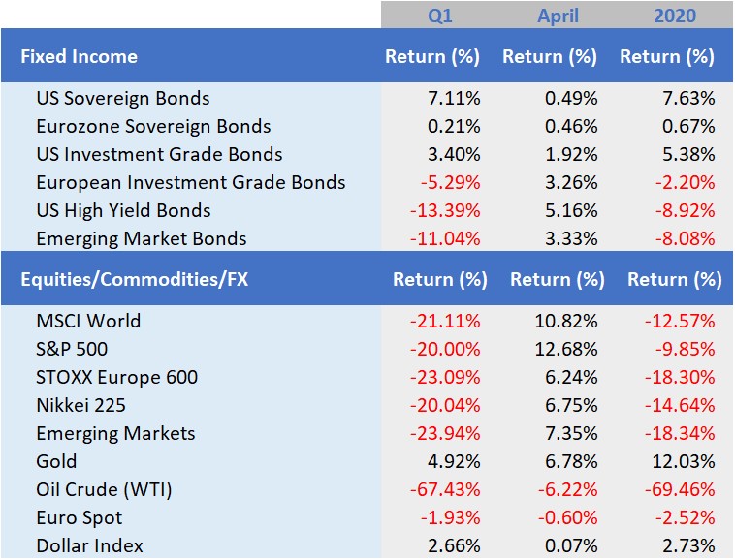Click the 2020 column header
The width and height of the screenshot is (735, 560).
[674, 16]
